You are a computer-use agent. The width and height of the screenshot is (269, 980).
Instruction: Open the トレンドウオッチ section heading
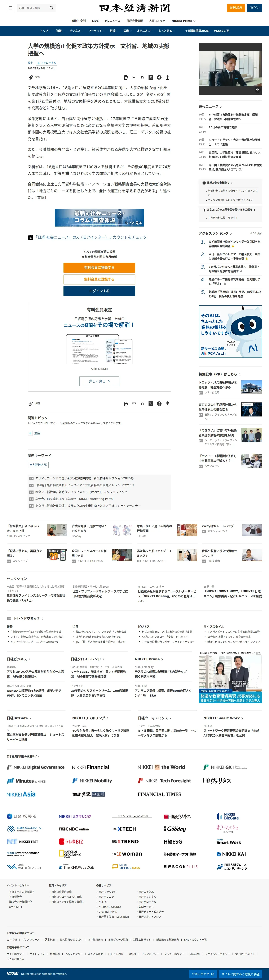click(28, 618)
